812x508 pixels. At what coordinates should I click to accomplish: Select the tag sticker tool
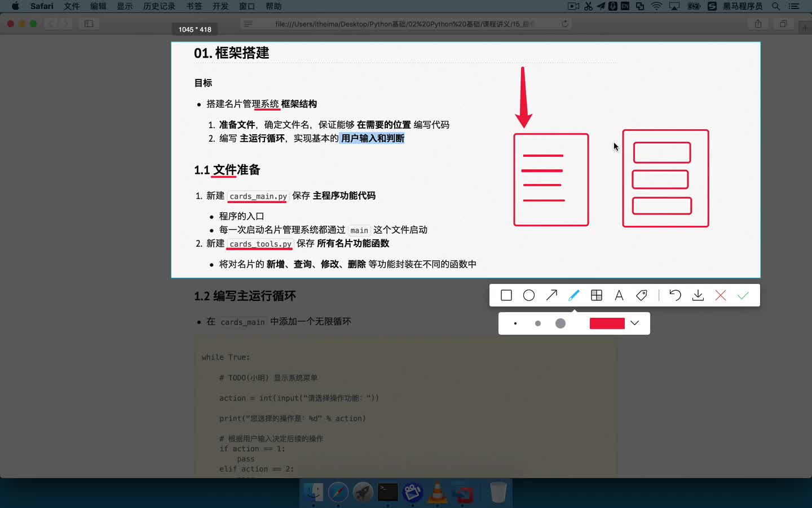(641, 295)
